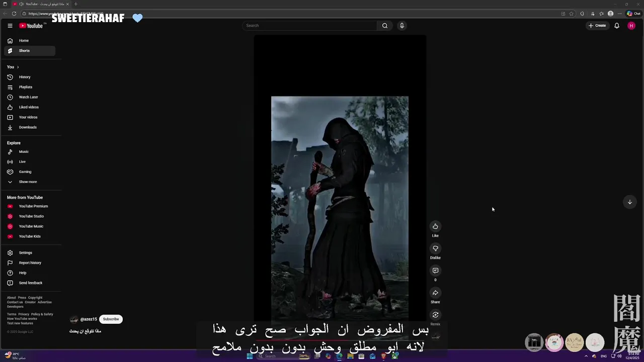The image size is (644, 362).
Task: Start voice search with the microphone icon
Action: [x=401, y=26]
